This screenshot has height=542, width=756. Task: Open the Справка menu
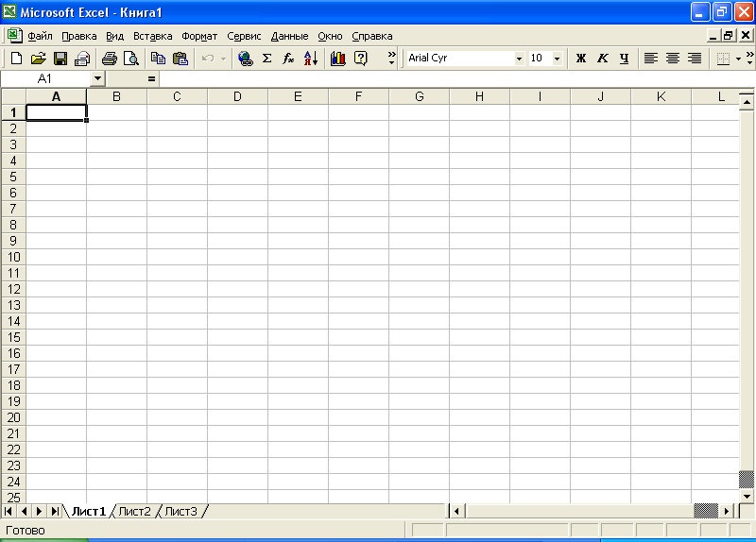pos(371,36)
